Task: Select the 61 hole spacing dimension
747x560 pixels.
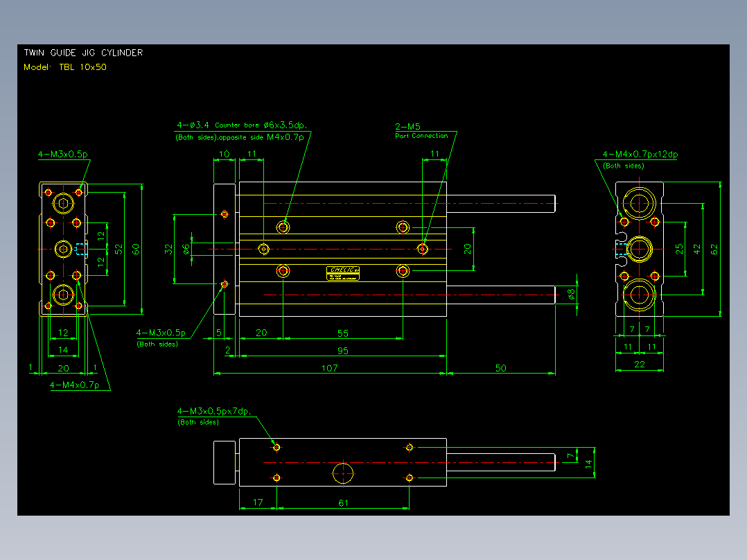Action: coord(343,502)
